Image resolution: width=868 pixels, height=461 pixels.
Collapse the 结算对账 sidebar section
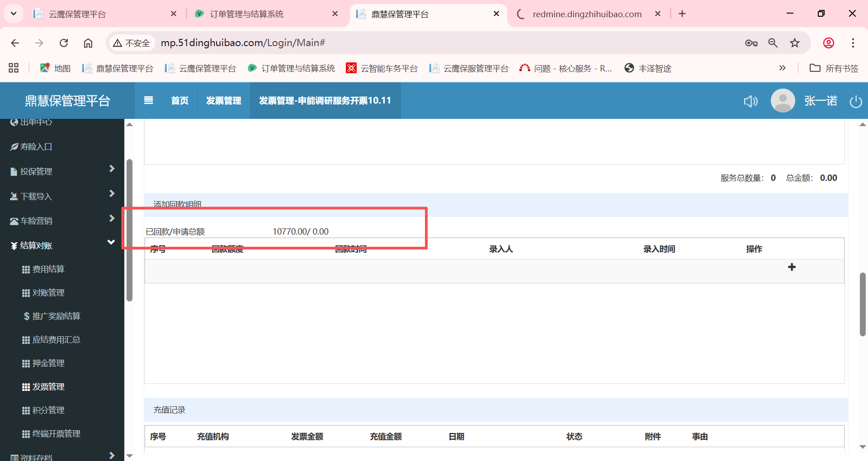[x=62, y=245]
